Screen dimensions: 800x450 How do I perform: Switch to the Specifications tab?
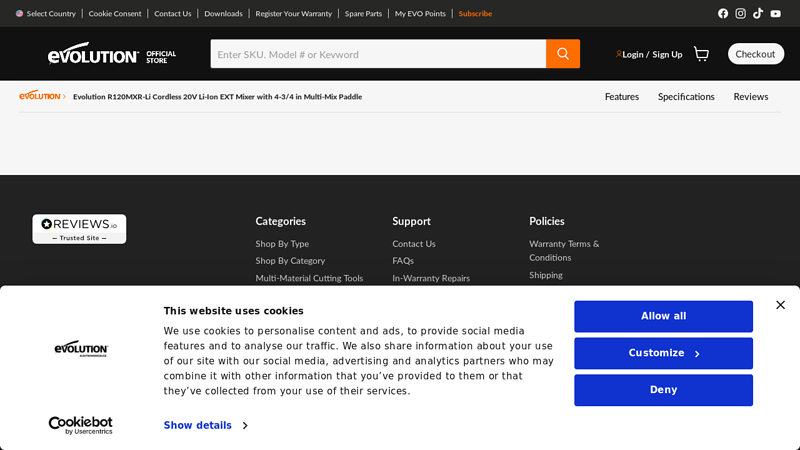click(686, 97)
